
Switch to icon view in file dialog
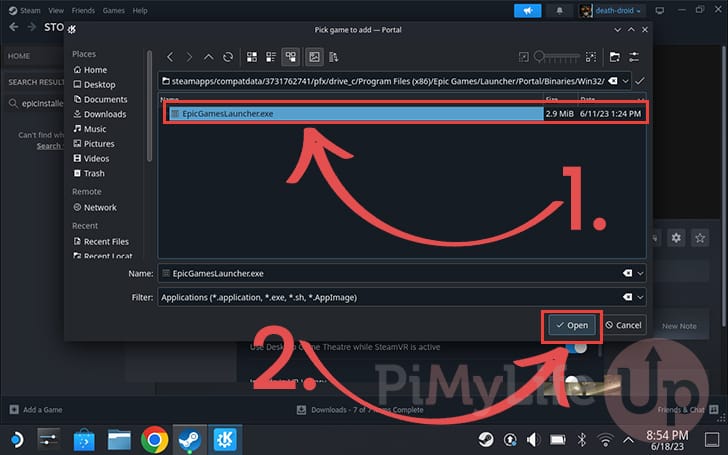(x=252, y=57)
